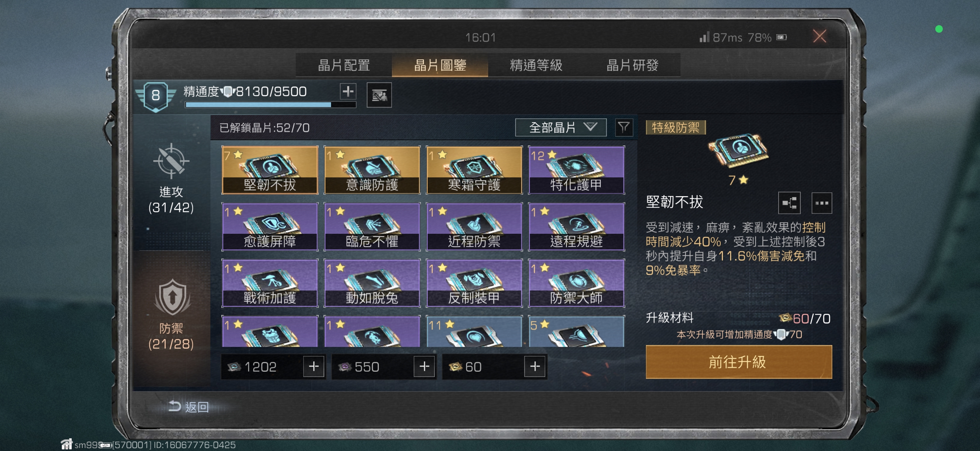This screenshot has height=451, width=980.
Task: Open the chip filter funnel icon
Action: pos(623,127)
